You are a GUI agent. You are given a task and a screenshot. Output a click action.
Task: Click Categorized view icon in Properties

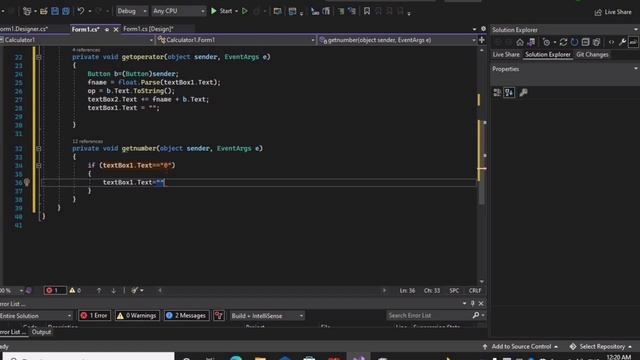[497, 93]
